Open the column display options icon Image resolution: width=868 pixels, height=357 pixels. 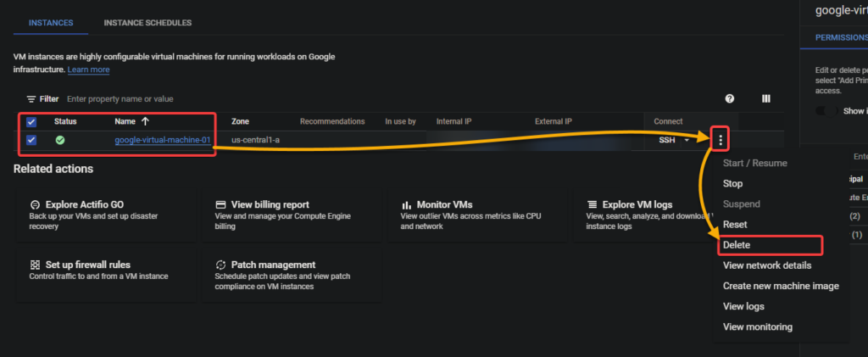(x=766, y=99)
